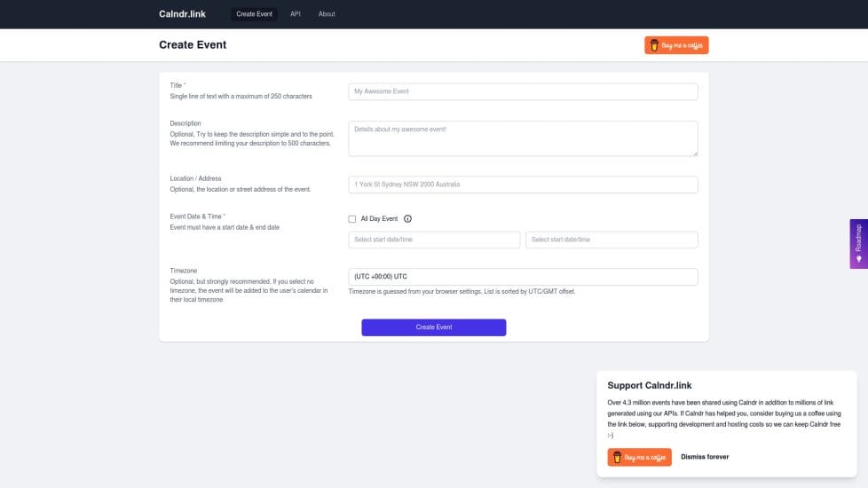The width and height of the screenshot is (868, 488).
Task: Open the Roadmap side tab
Action: click(x=858, y=240)
